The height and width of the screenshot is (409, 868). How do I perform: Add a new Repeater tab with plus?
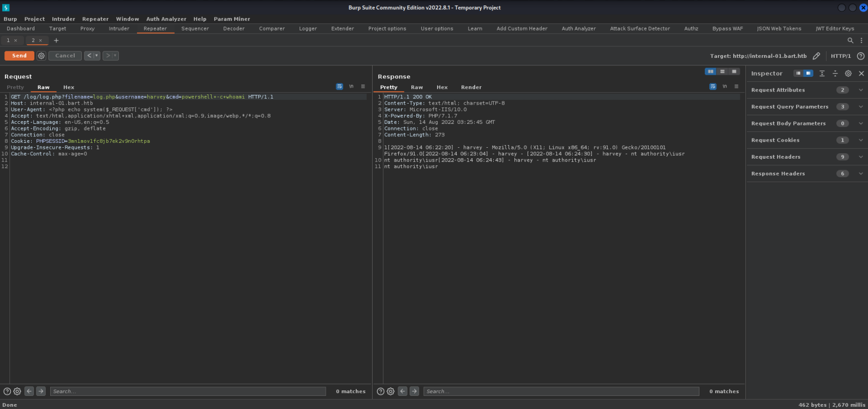pos(56,40)
